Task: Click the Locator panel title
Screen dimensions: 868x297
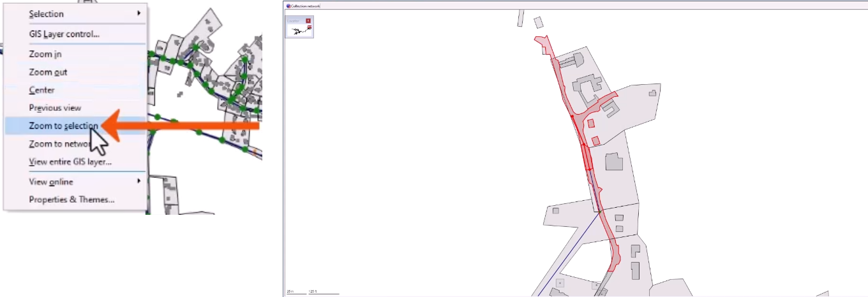Action: pos(292,20)
